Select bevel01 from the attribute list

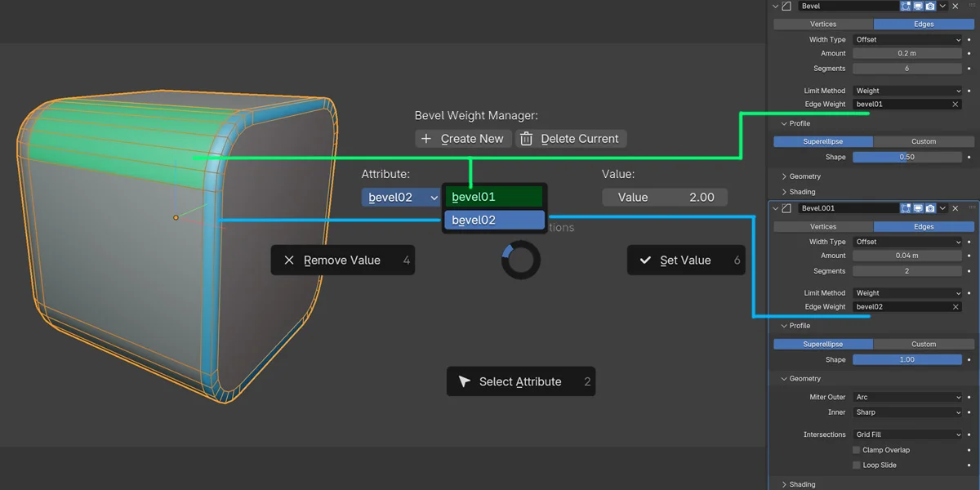pos(492,196)
